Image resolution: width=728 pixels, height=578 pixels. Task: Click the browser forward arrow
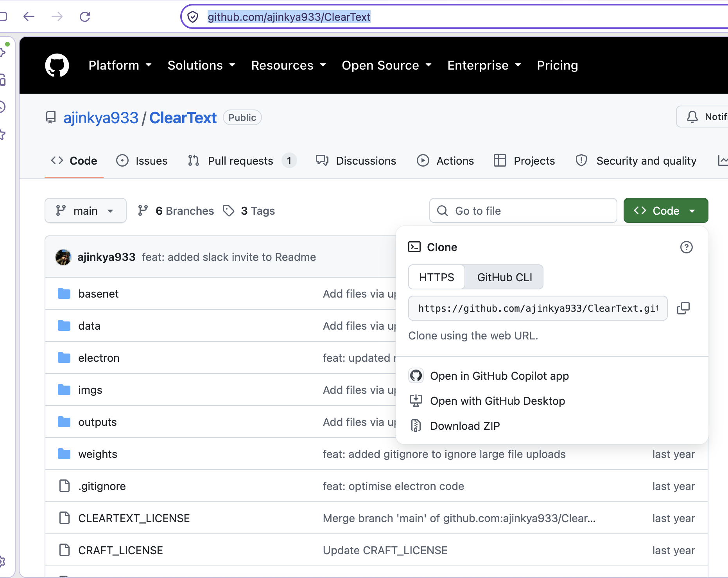[x=57, y=16]
